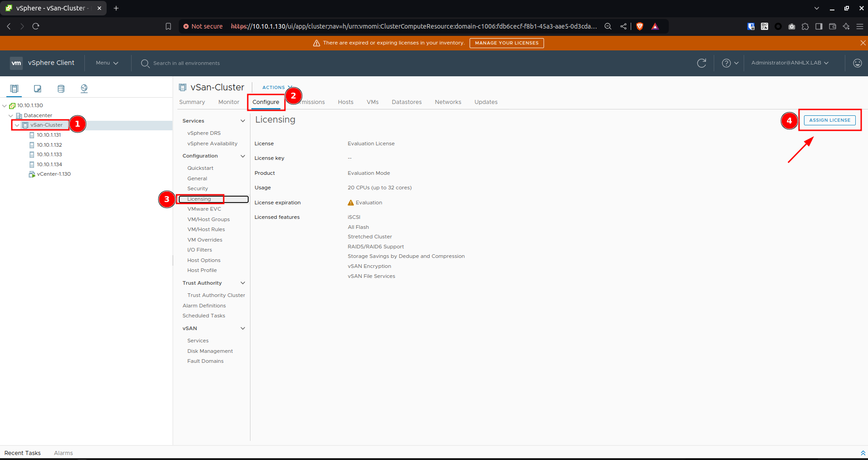Screen dimensions: 868x460
Task: Collapse the vSan-Cluster tree node
Action: [17, 125]
